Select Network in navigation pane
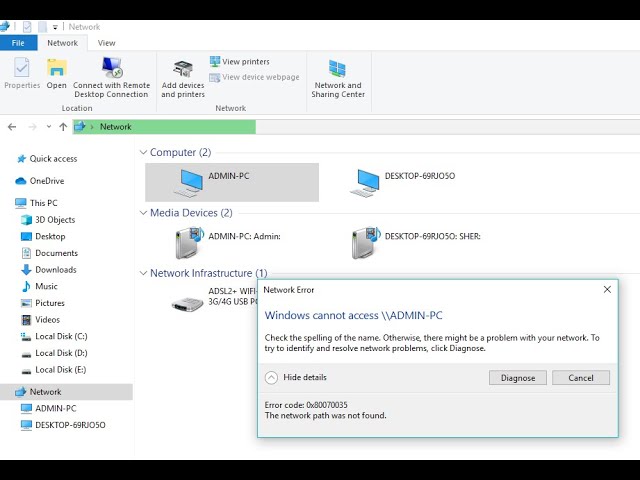 (x=66, y=392)
